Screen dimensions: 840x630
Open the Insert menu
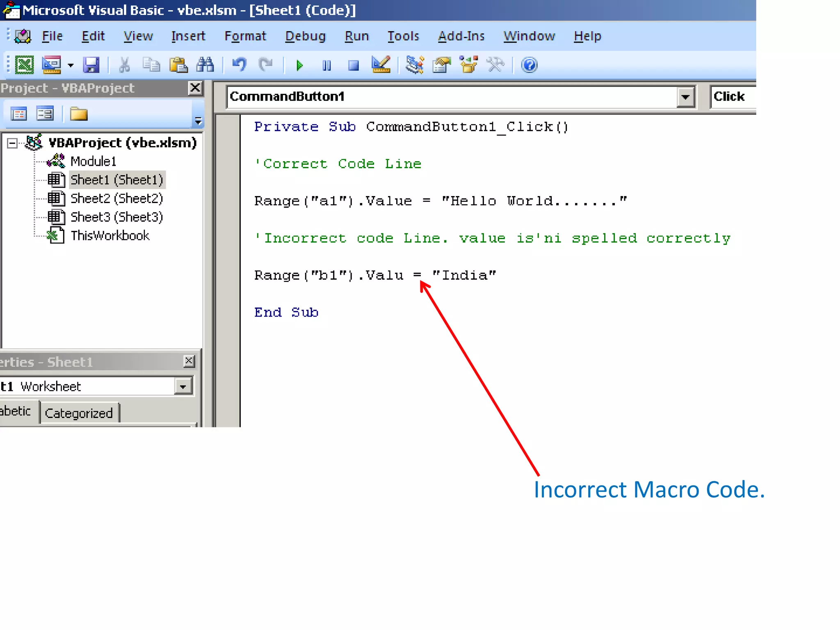coord(188,36)
